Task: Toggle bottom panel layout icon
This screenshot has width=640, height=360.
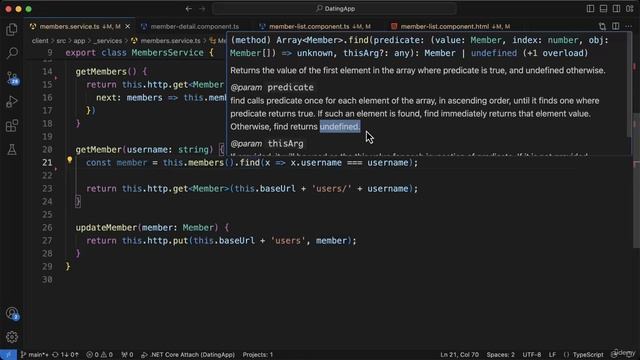Action: (x=603, y=9)
